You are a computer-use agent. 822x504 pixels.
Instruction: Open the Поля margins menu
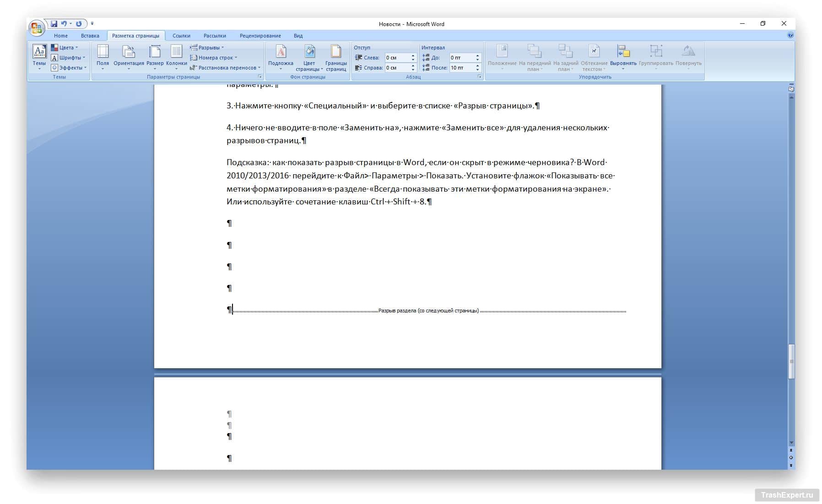point(103,58)
